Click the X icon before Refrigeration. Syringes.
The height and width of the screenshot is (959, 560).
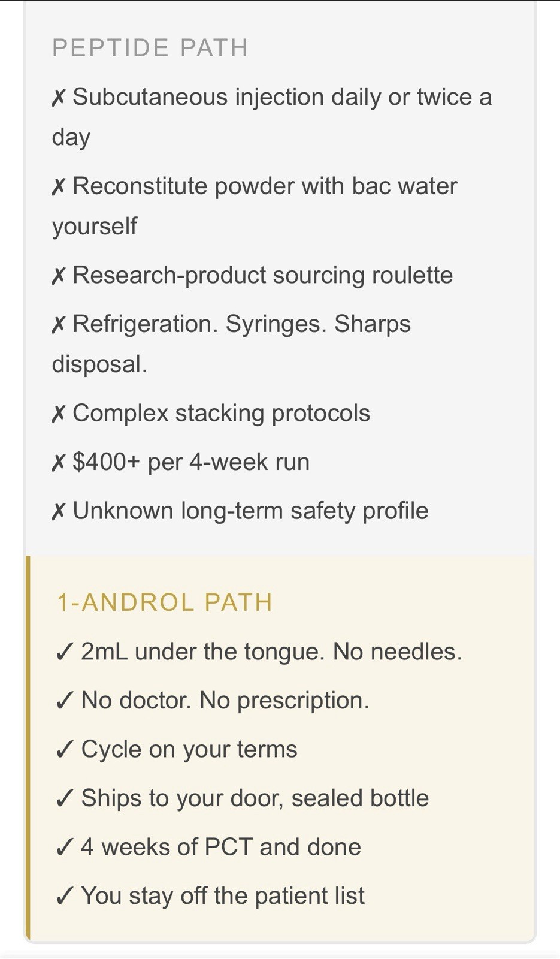point(58,324)
